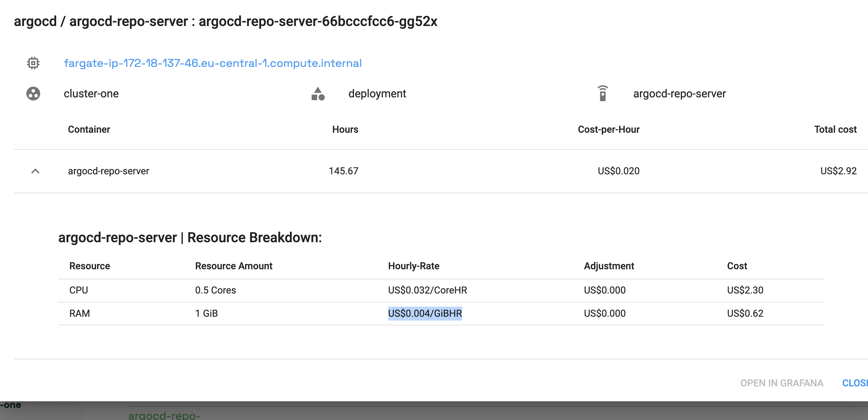Click the controller icon beside argocd-repo-server
The image size is (868, 420).
604,93
